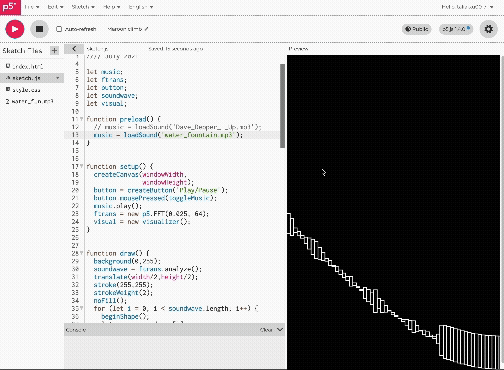This screenshot has width=504, height=370.
Task: Open the English language dropdown
Action: (x=140, y=7)
